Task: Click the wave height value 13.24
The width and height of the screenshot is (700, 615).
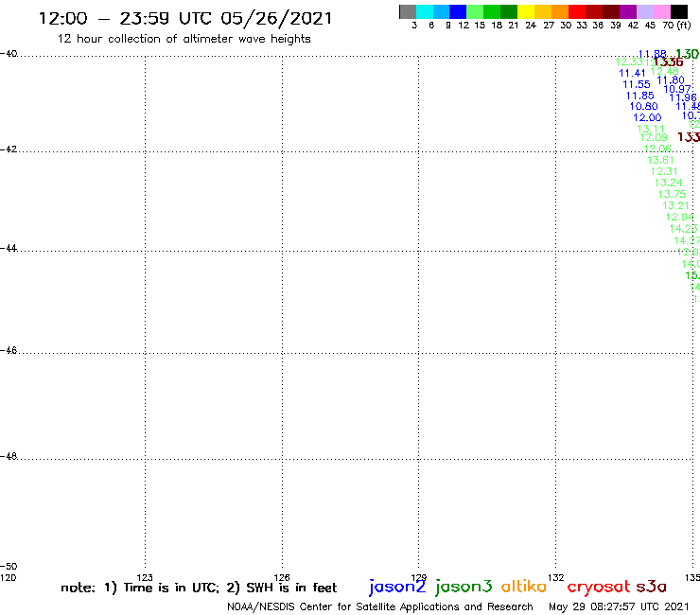Action: pyautogui.click(x=668, y=183)
